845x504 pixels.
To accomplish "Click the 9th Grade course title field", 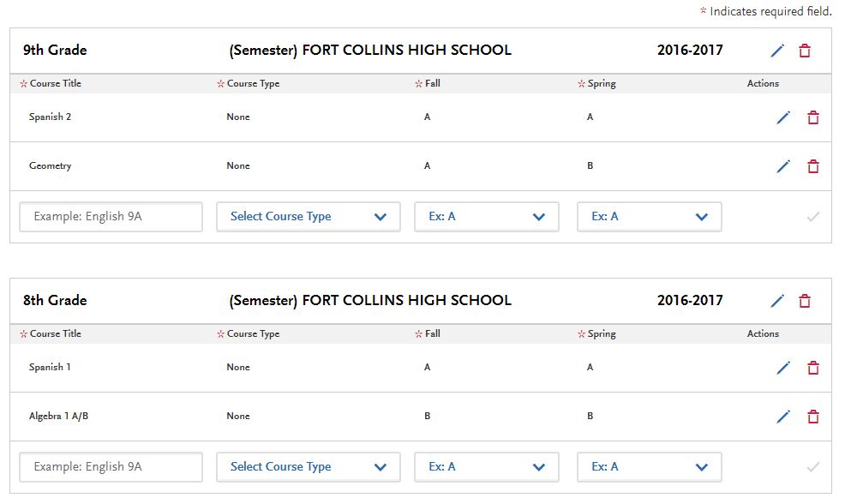I will (111, 217).
